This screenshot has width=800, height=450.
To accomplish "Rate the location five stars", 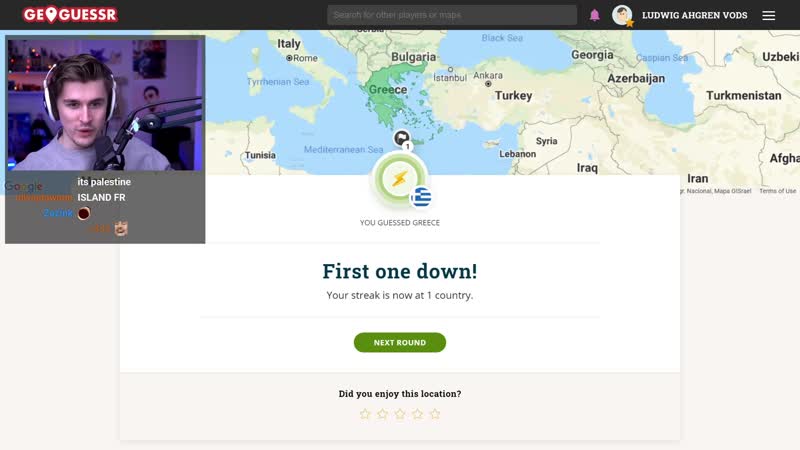I will coord(434,414).
